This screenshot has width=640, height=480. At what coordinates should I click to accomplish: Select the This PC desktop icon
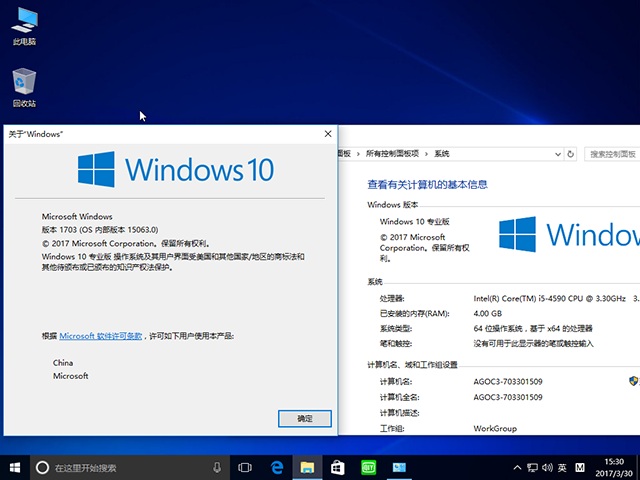[x=24, y=26]
